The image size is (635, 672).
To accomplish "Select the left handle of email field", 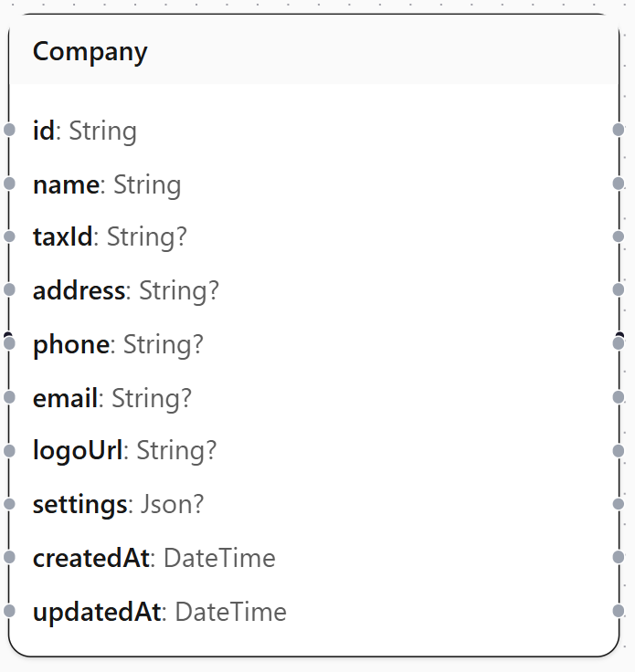I will [x=9, y=397].
